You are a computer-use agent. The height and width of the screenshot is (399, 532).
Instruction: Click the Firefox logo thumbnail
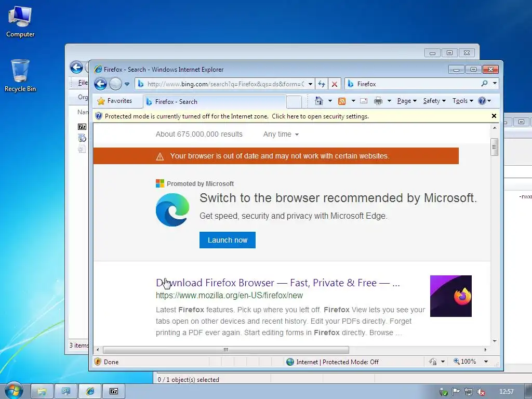451,296
